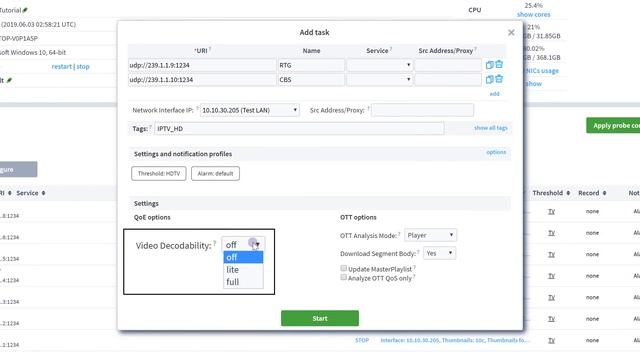Open Service dropdown for RTG row
640x360 pixels.
point(379,65)
